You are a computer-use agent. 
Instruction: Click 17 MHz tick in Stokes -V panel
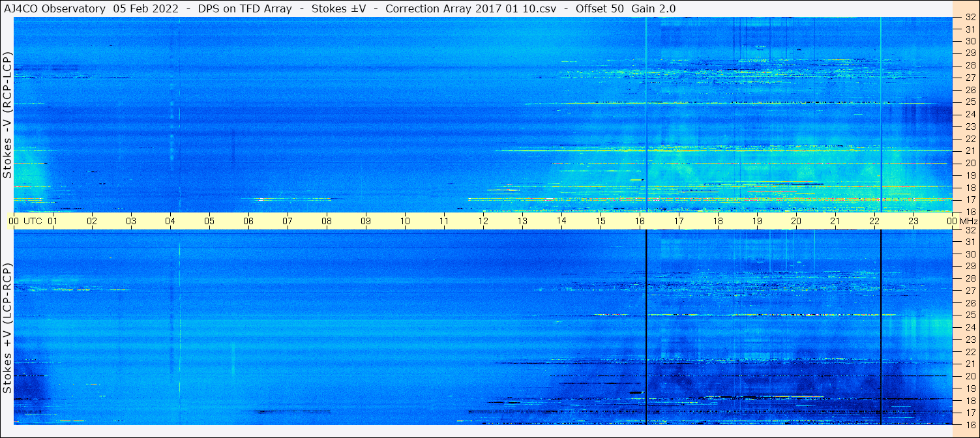(970, 199)
